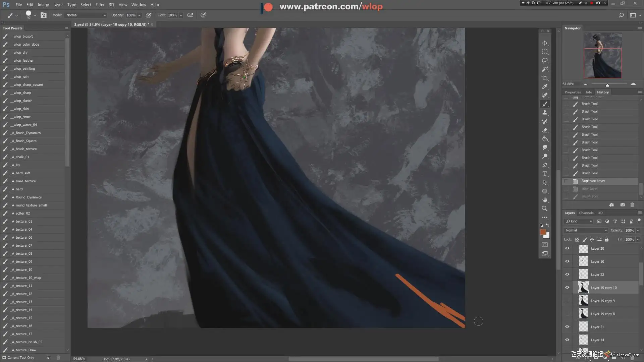644x362 pixels.
Task: Click the orange foreground color swatch
Action: coord(543,232)
